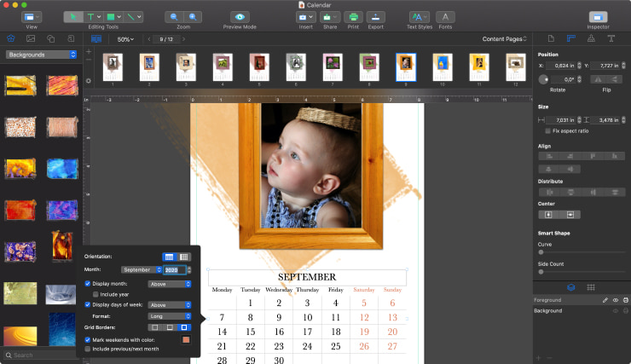This screenshot has width=631, height=364.
Task: Switch to the Text inspector tab
Action: click(x=611, y=38)
